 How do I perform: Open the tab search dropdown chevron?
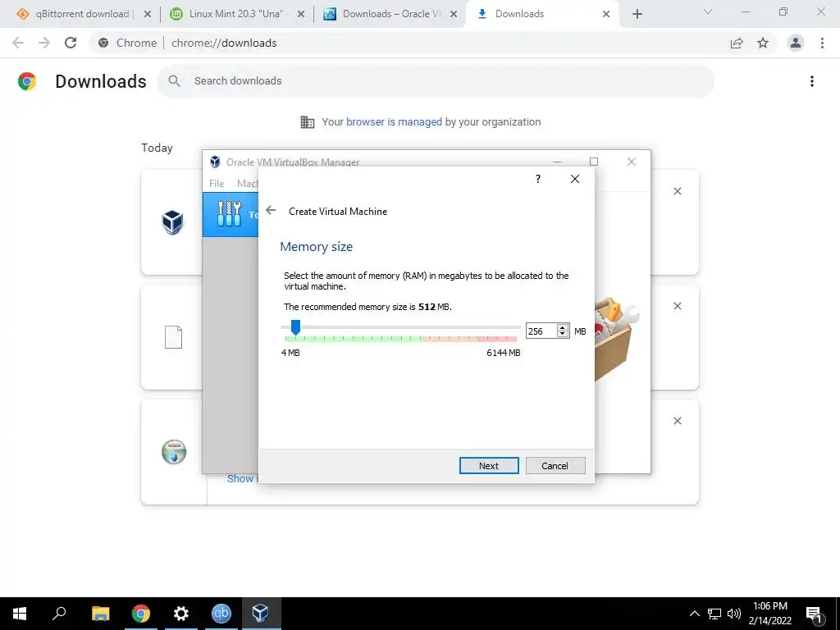(708, 11)
